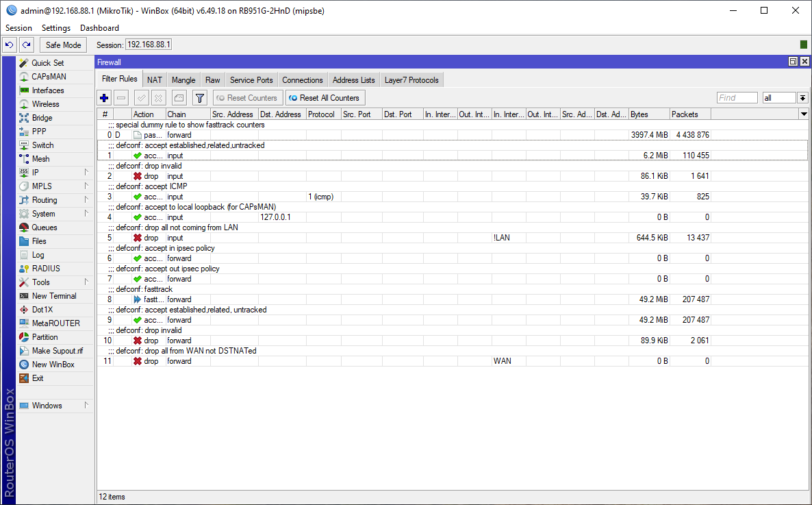Switch to the Layer7 Protocols tab
Viewport: 812px width, 505px height.
(x=411, y=80)
